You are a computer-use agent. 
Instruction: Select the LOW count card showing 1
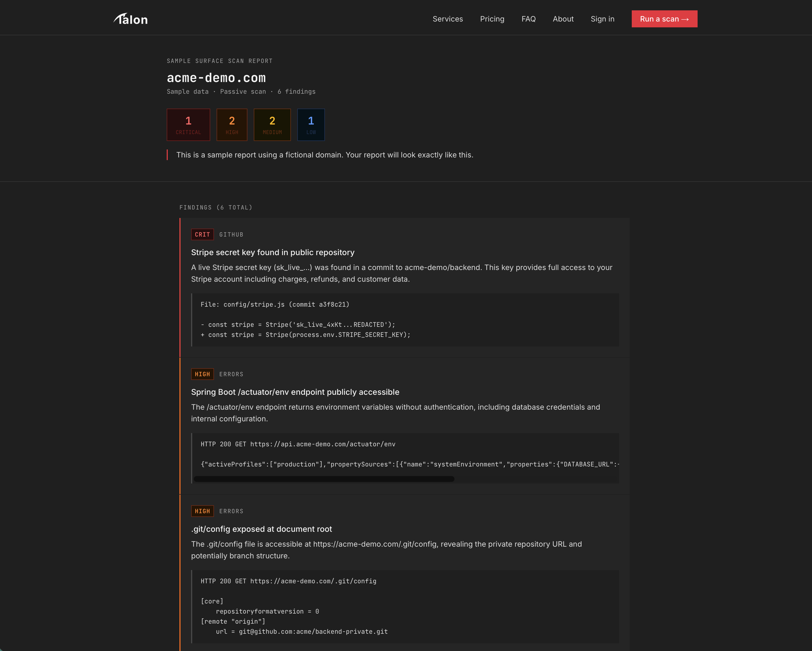tap(311, 124)
